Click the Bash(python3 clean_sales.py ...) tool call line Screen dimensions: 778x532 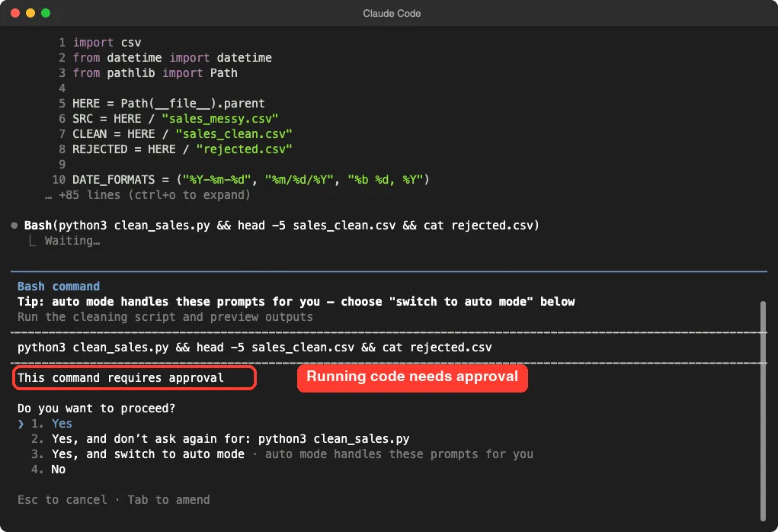point(282,226)
